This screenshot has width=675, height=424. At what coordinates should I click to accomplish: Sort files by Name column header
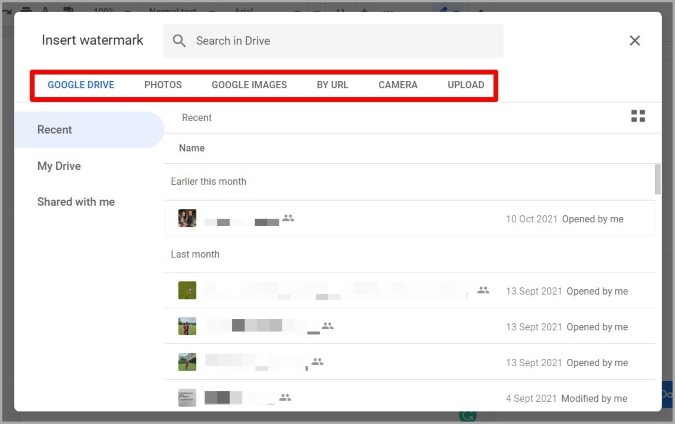click(192, 148)
